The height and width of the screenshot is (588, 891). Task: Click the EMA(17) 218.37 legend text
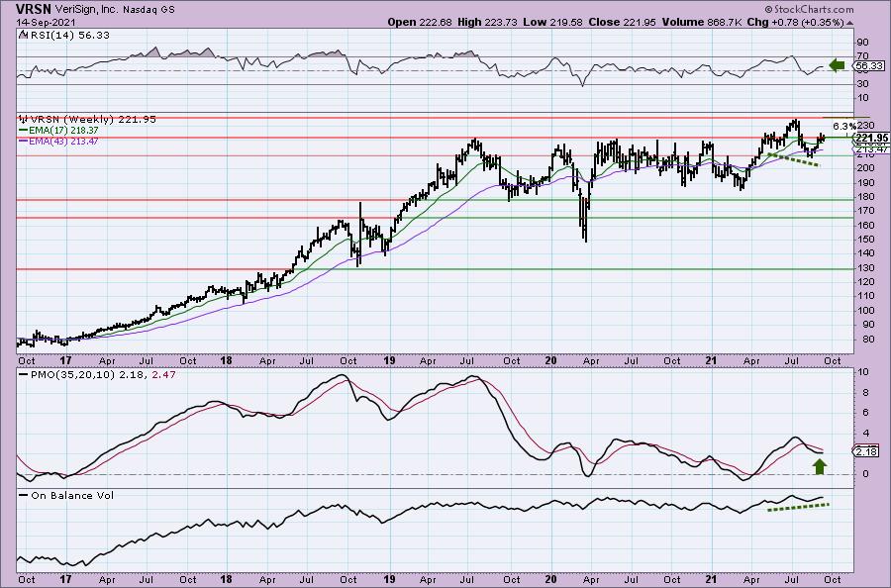tap(63, 131)
